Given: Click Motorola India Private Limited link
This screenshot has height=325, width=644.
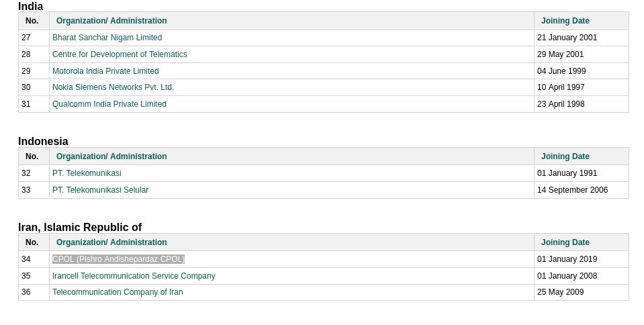Looking at the screenshot, I should coord(105,71).
